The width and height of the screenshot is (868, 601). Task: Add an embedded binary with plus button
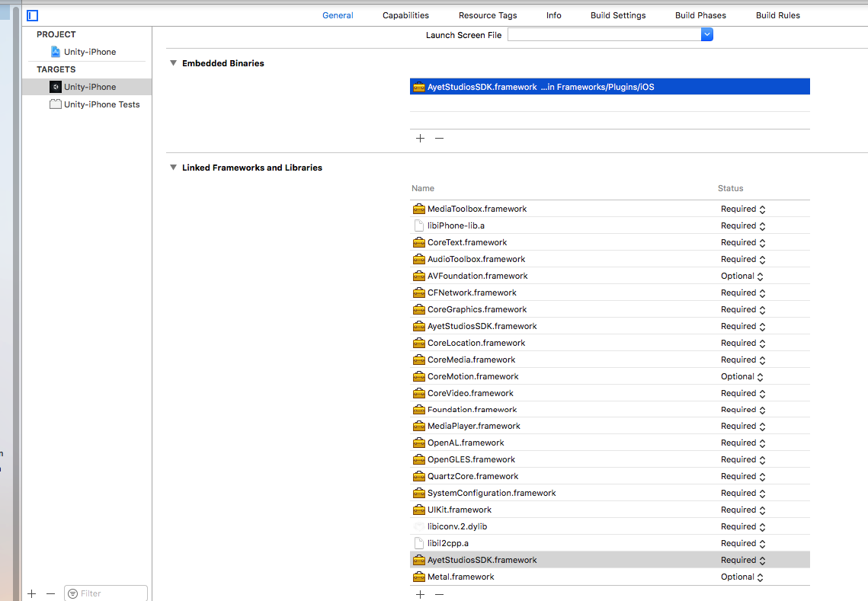pyautogui.click(x=420, y=139)
